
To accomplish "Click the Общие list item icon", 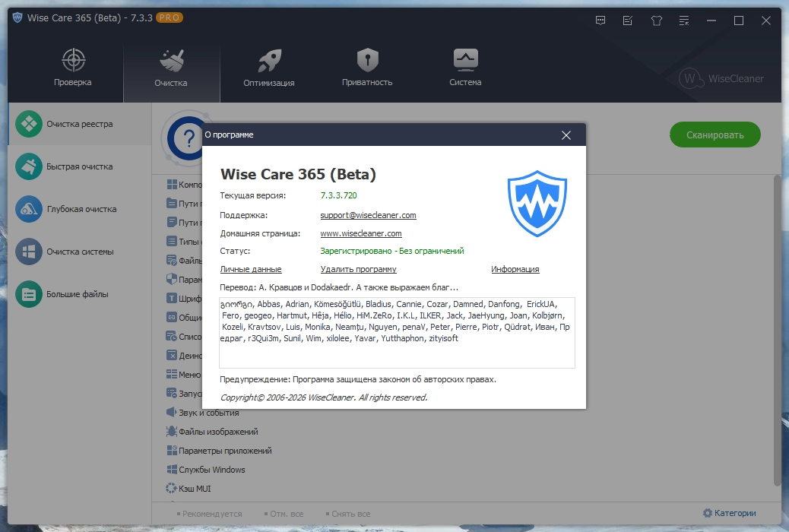I will pyautogui.click(x=171, y=318).
